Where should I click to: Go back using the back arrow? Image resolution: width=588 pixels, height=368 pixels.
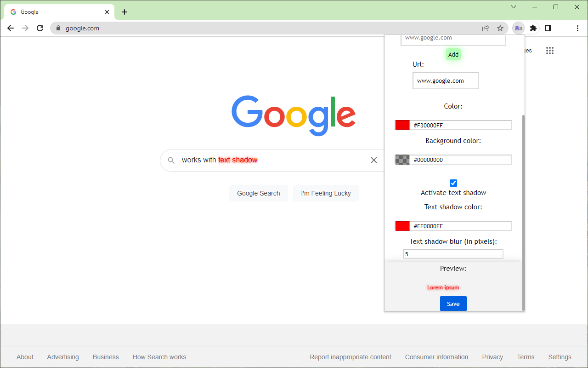pyautogui.click(x=11, y=28)
